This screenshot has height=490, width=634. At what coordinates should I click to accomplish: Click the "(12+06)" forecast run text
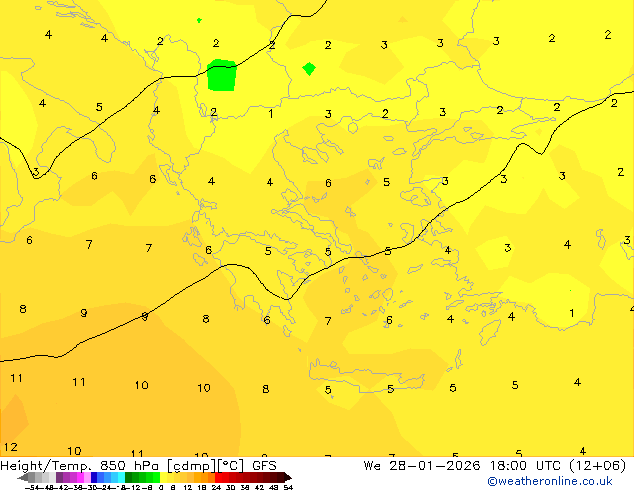point(598,466)
